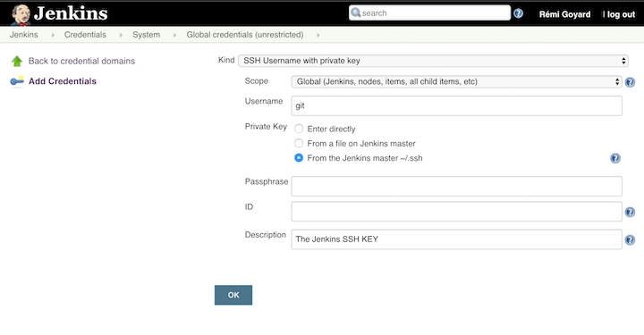This screenshot has width=644, height=335.
Task: Open help icon beside Description field
Action: point(630,240)
